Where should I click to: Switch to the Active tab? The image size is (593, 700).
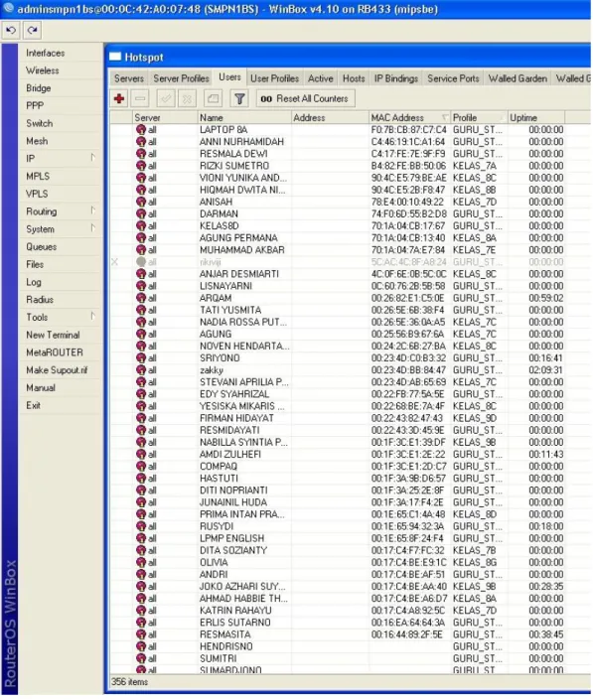coord(320,78)
